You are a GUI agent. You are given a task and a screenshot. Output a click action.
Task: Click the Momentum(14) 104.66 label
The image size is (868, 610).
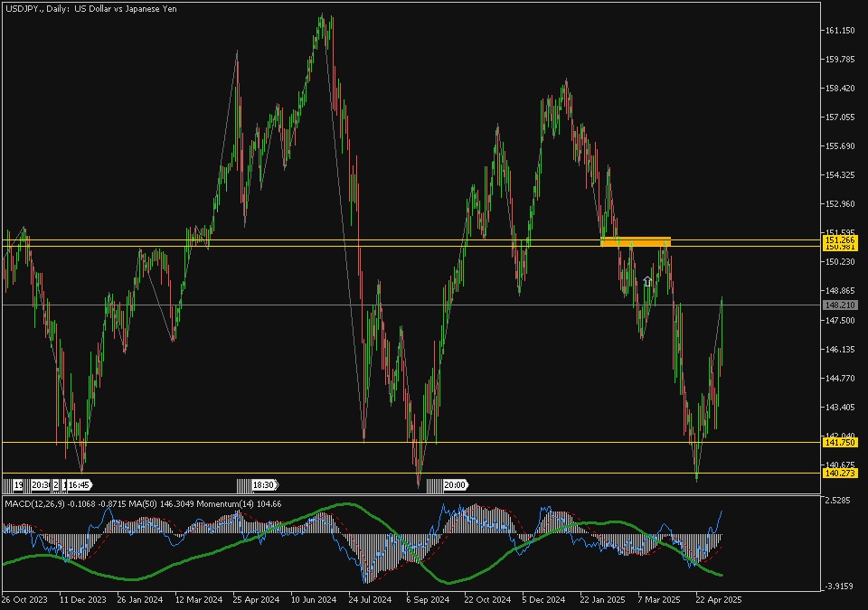click(239, 503)
